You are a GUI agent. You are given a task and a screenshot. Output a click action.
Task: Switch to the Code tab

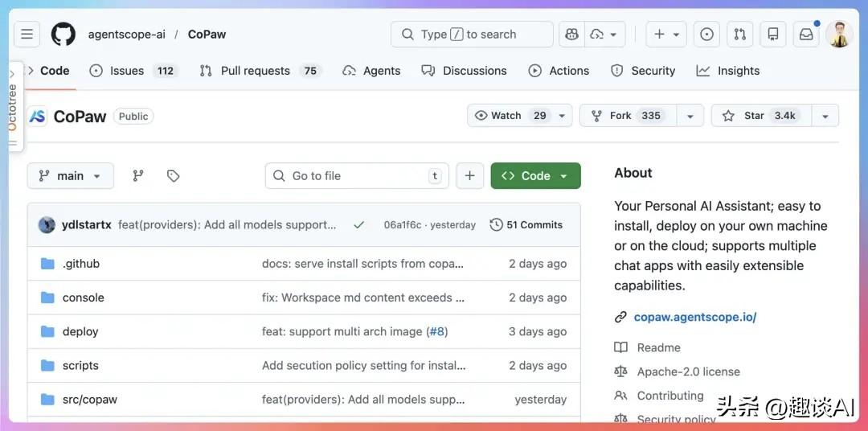point(49,71)
